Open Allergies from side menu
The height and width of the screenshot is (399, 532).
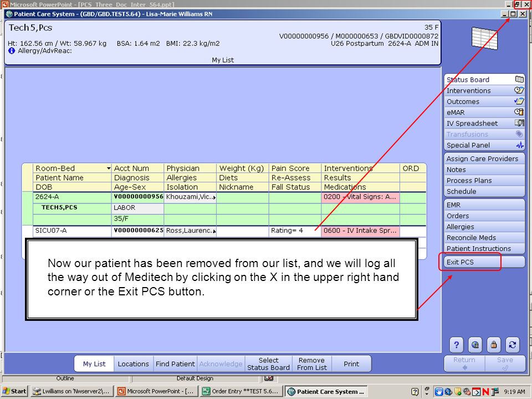[x=484, y=227]
